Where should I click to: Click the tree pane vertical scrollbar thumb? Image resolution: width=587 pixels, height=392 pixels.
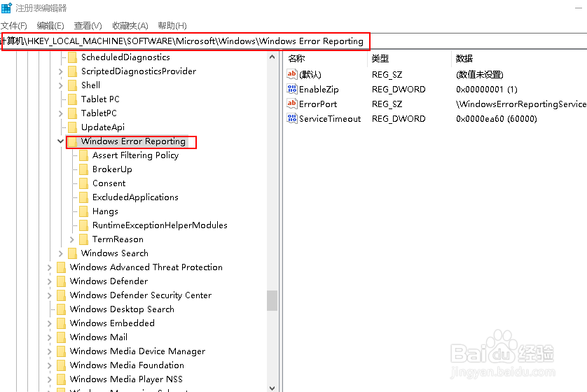(x=272, y=300)
